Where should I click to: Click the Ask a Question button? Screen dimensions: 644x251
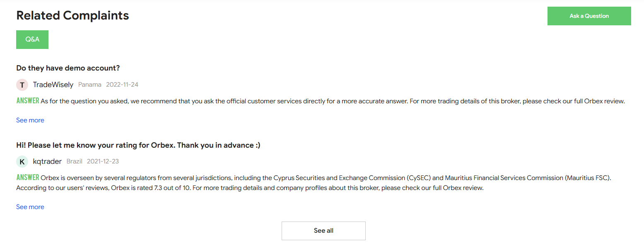tap(589, 16)
